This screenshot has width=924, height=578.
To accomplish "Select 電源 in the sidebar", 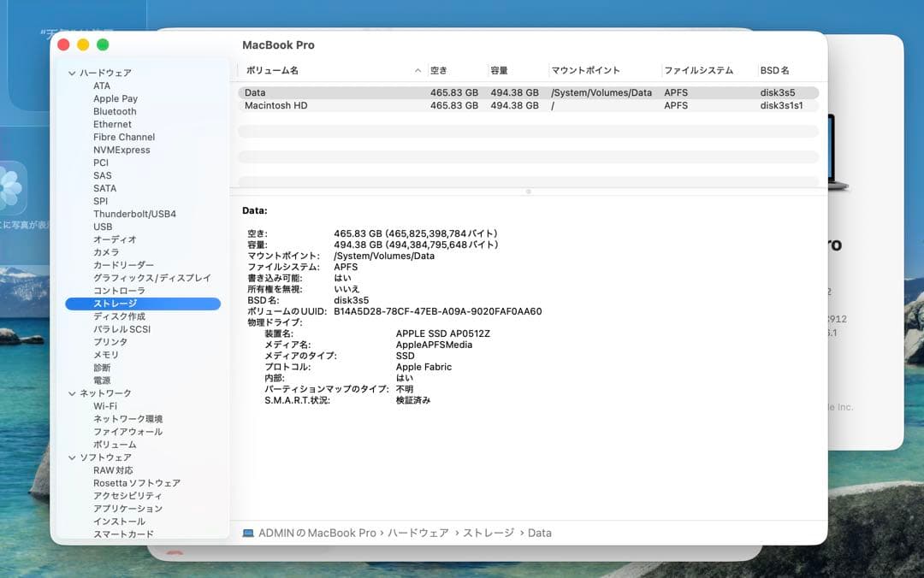I will [x=102, y=380].
